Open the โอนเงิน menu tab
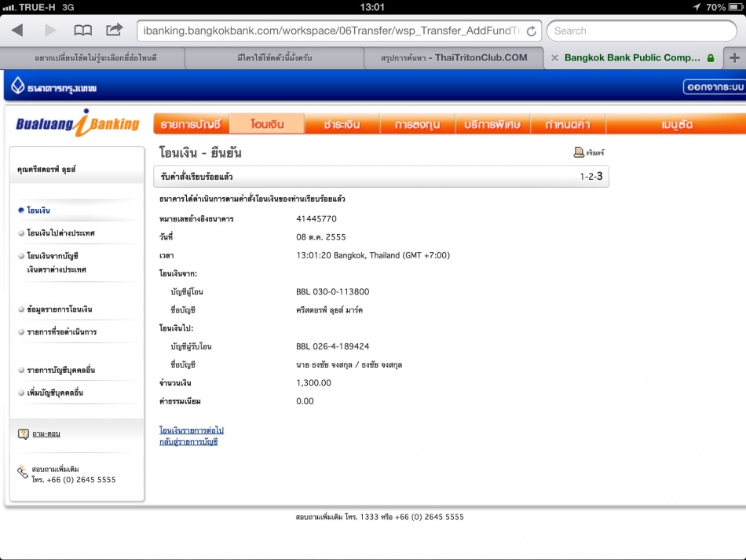Viewport: 746px width, 560px height. [267, 124]
